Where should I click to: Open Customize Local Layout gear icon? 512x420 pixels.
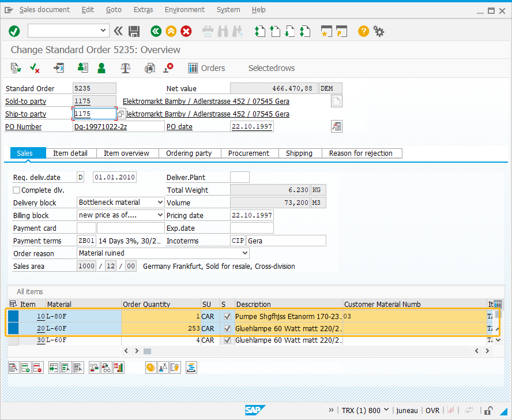click(x=379, y=31)
